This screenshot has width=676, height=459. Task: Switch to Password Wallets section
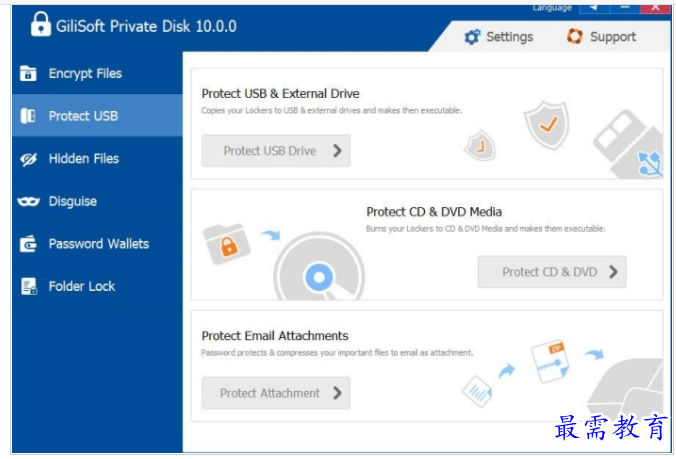pos(97,244)
